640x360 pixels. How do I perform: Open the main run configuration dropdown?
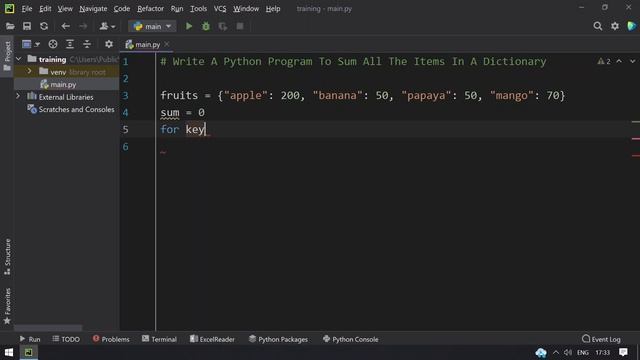coord(152,27)
